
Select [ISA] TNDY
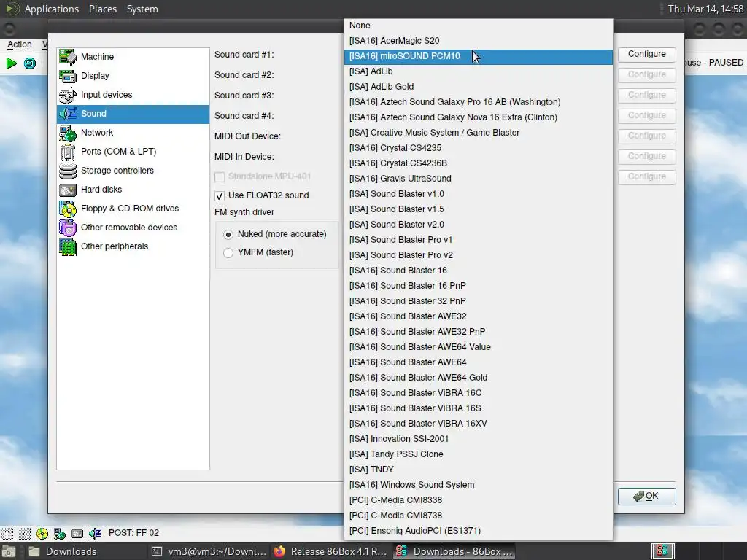pyautogui.click(x=479, y=470)
